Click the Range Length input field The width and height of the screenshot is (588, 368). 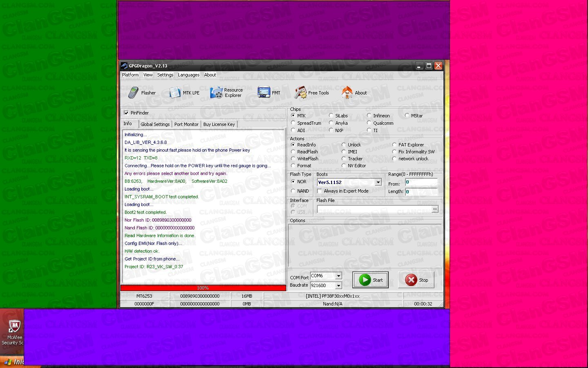pyautogui.click(x=421, y=191)
